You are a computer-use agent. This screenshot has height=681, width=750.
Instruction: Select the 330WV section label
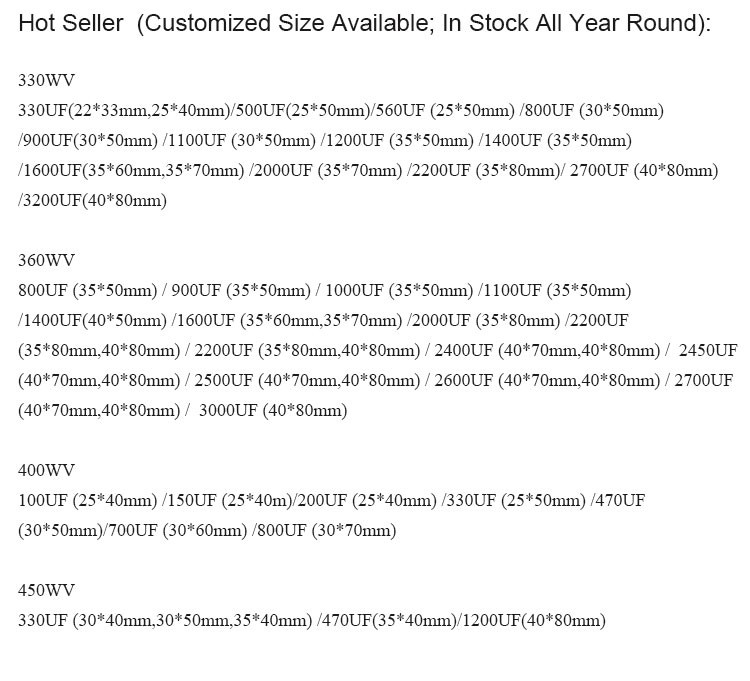46,80
